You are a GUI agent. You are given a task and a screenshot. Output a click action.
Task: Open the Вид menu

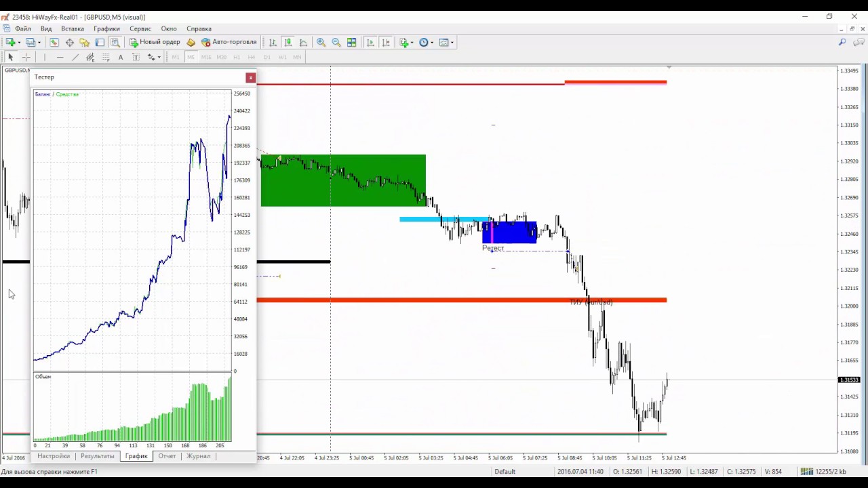46,28
